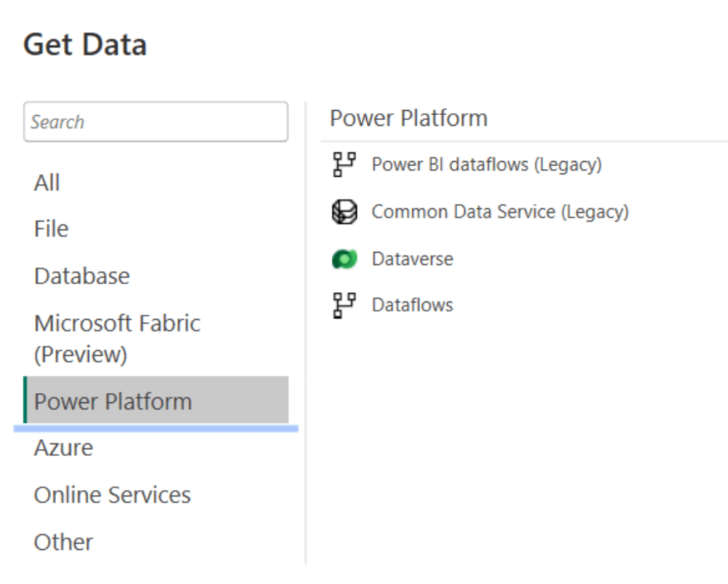Viewport: 728px width, 584px height.
Task: Open the Dataflows connector
Action: tap(412, 305)
